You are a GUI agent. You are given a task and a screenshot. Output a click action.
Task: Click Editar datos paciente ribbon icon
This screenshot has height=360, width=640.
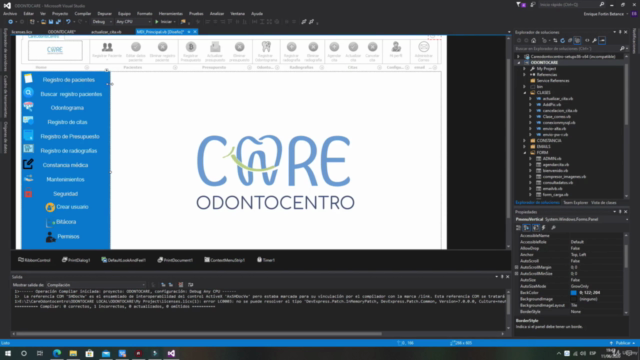[136, 47]
